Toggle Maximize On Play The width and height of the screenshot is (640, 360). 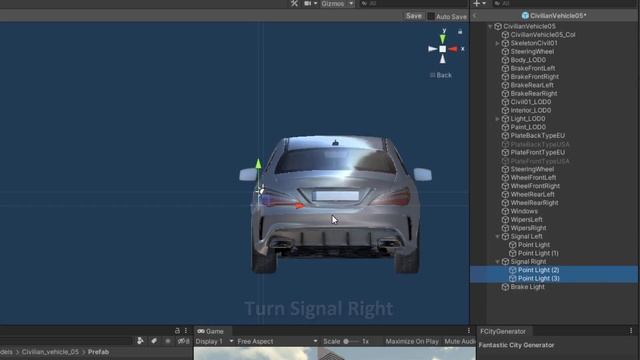tap(412, 341)
